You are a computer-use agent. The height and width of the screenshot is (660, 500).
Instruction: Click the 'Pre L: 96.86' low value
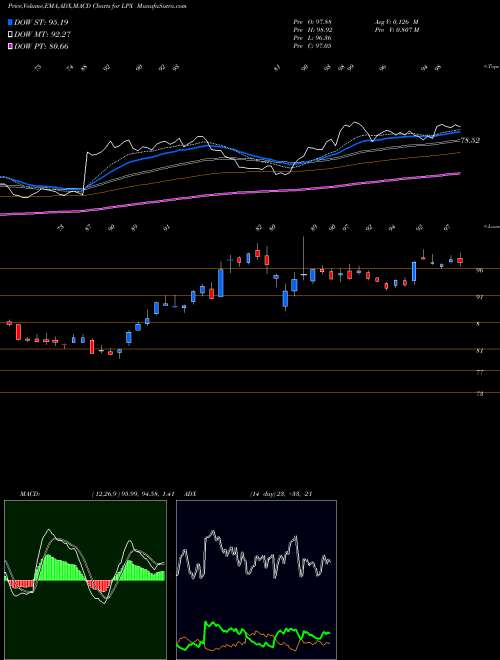pyautogui.click(x=312, y=38)
